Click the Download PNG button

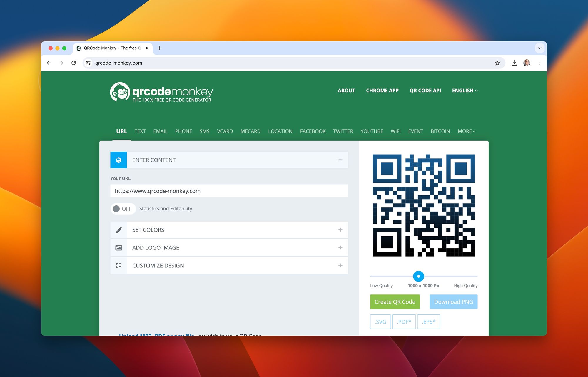[453, 302]
